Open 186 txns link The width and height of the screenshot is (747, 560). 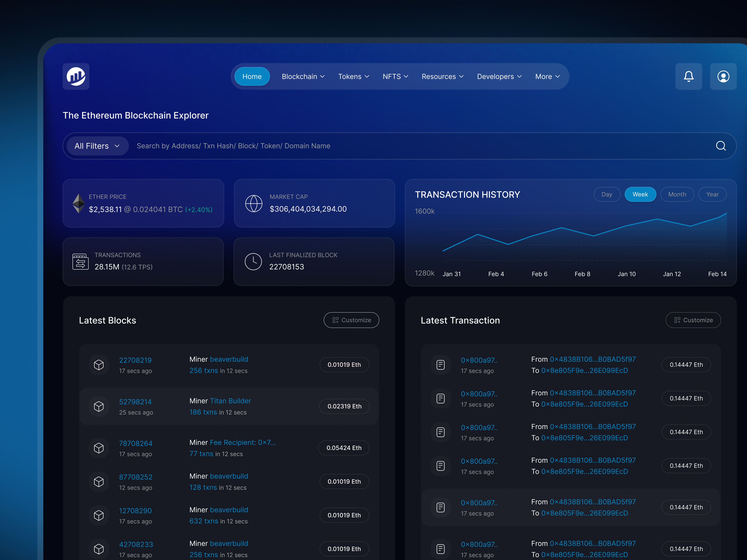203,412
